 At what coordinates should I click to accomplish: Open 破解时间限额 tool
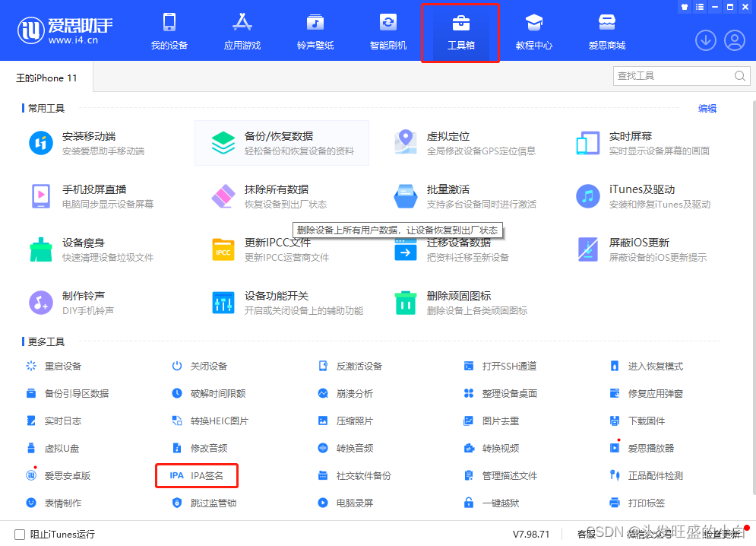pyautogui.click(x=209, y=393)
